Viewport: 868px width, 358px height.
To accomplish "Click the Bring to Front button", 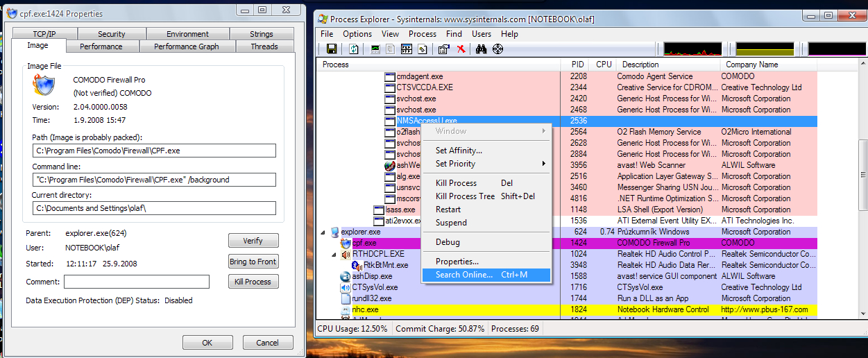I will click(253, 262).
